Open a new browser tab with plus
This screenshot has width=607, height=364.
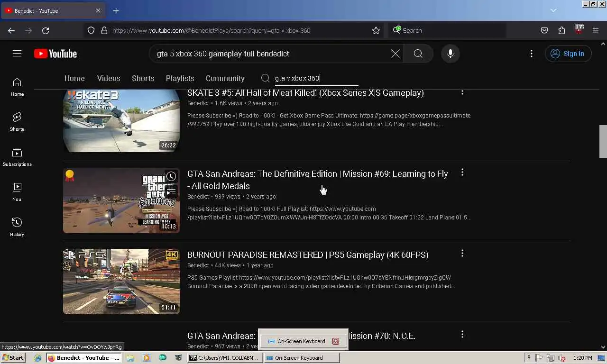click(116, 10)
